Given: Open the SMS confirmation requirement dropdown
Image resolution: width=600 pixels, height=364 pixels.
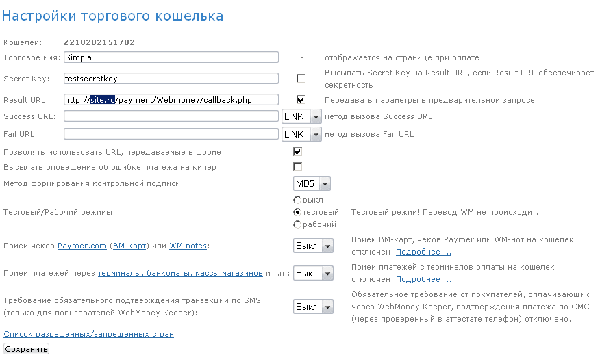Looking at the screenshot, I should pyautogui.click(x=313, y=307).
